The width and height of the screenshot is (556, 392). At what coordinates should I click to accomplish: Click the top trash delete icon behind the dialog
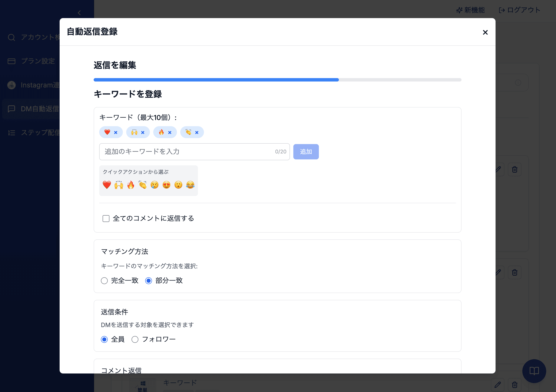click(x=514, y=169)
